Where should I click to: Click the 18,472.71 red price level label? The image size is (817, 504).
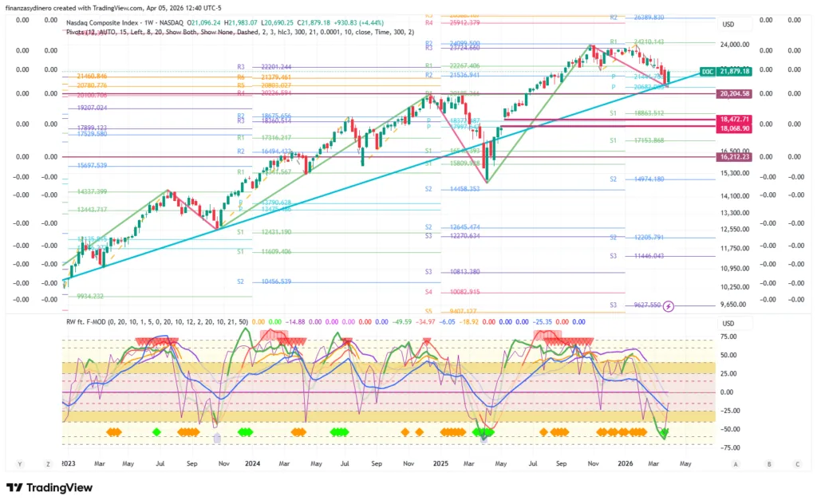pos(735,119)
